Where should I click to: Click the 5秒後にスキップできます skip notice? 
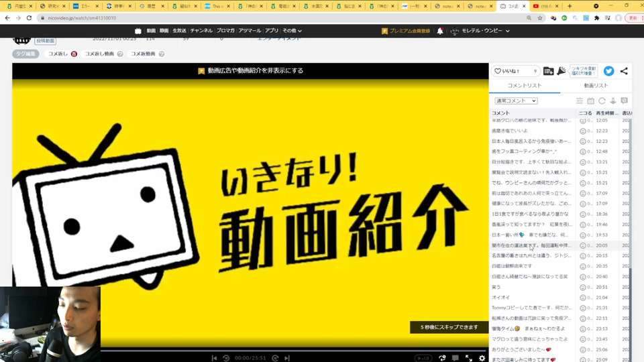[x=449, y=327]
